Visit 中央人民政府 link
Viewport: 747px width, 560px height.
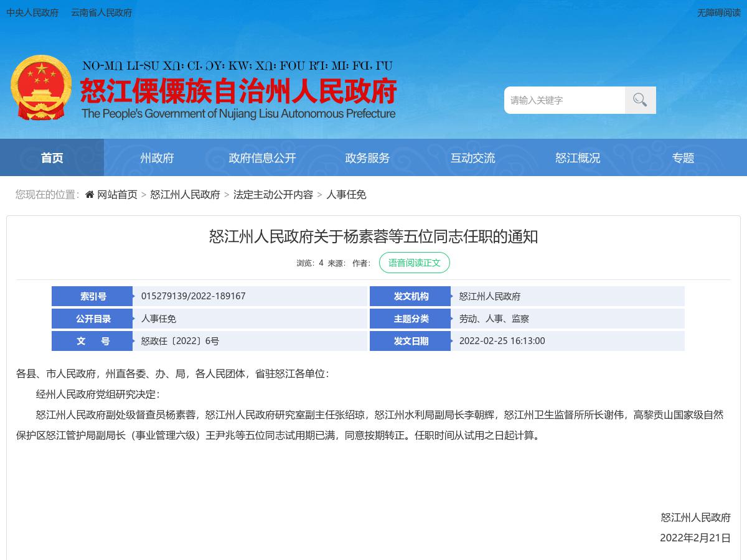click(32, 12)
